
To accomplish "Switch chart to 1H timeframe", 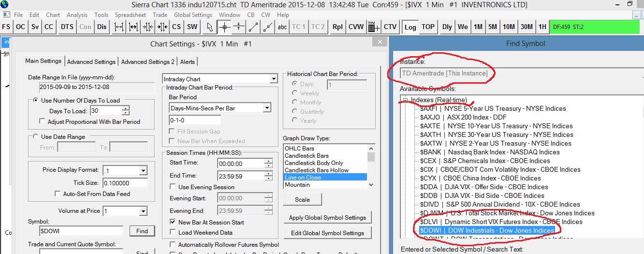I will pyautogui.click(x=542, y=27).
